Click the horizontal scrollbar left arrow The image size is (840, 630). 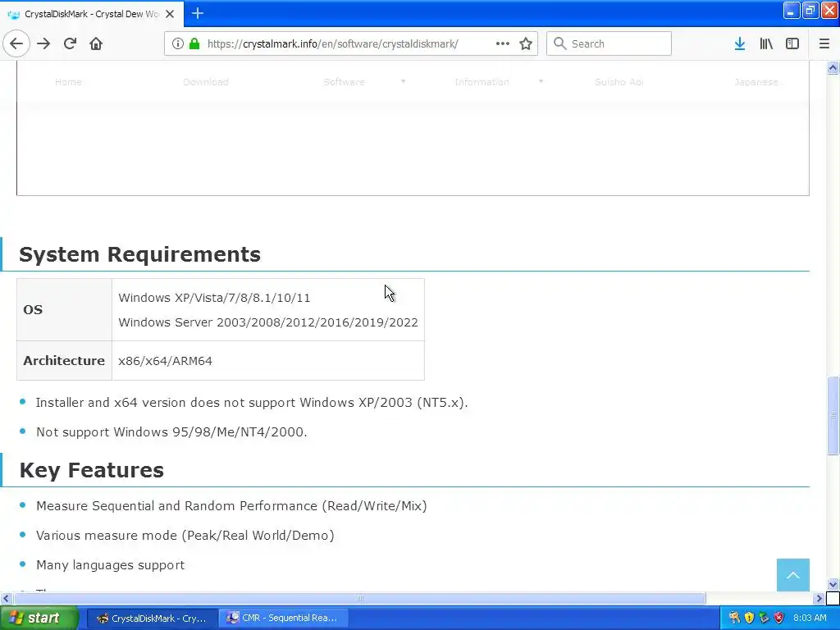point(6,598)
